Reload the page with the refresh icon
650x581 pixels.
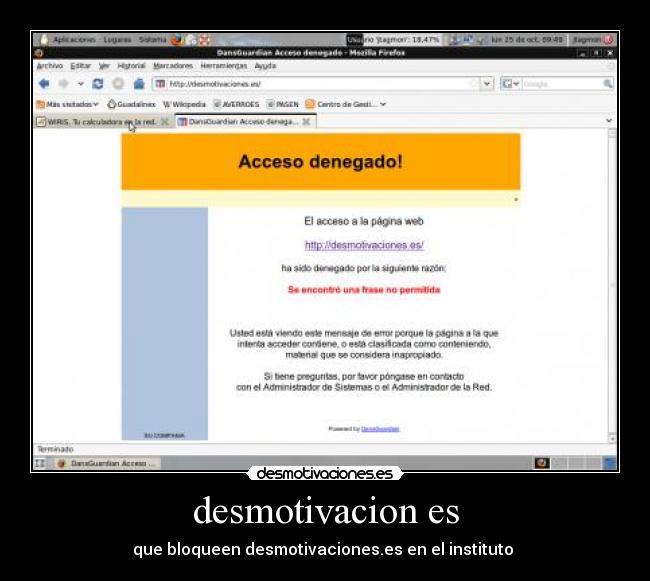[98, 84]
